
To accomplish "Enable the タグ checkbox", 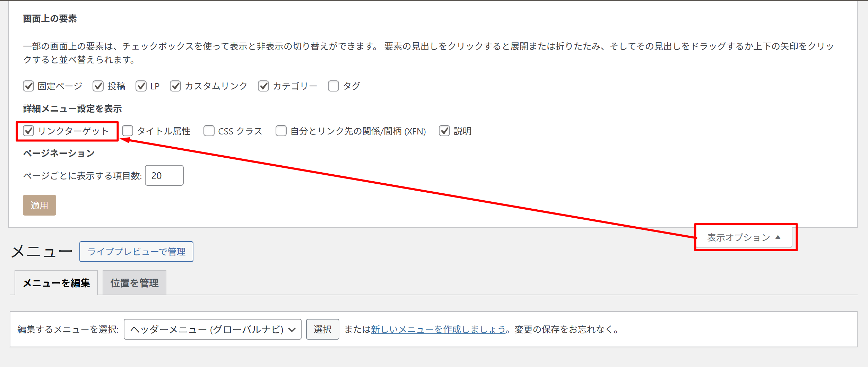I will click(333, 86).
